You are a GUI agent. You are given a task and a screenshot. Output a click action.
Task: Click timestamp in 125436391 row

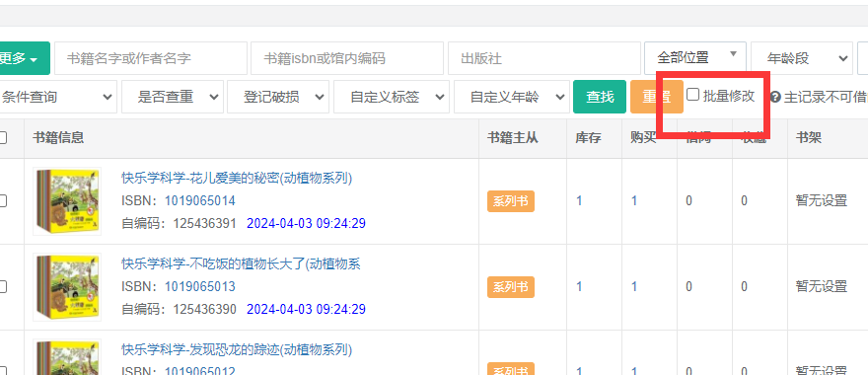pos(306,223)
